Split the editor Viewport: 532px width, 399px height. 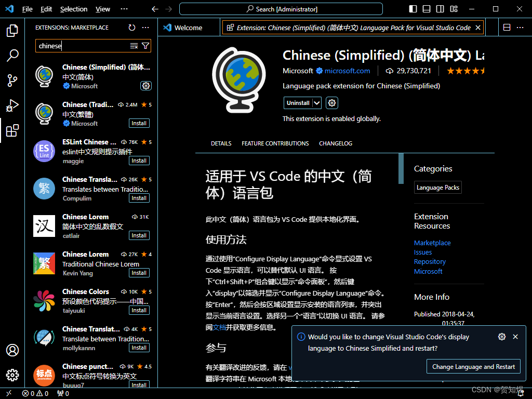pyautogui.click(x=507, y=28)
